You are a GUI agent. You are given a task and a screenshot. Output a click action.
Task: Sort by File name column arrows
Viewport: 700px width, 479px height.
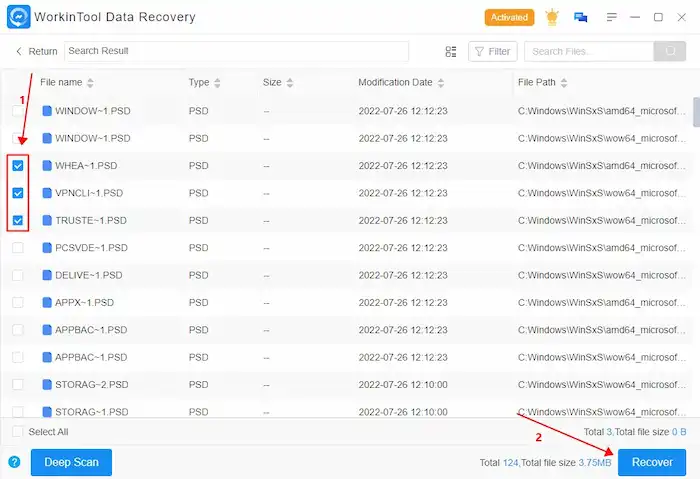[x=91, y=83]
